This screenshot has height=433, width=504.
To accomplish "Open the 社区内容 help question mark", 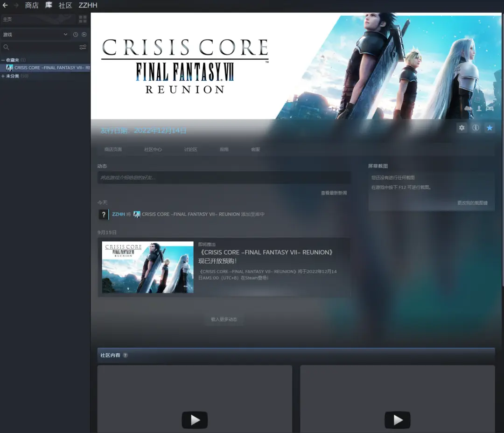I will (x=126, y=355).
